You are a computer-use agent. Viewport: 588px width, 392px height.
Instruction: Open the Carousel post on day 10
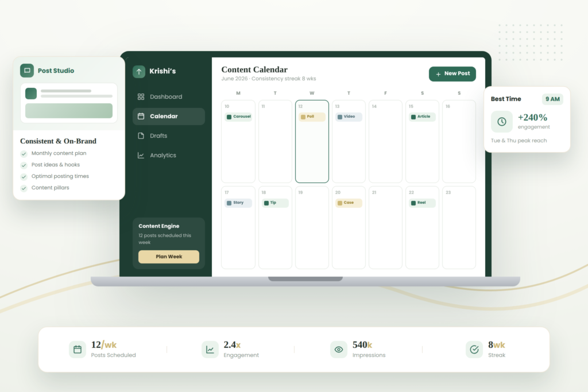[238, 117]
